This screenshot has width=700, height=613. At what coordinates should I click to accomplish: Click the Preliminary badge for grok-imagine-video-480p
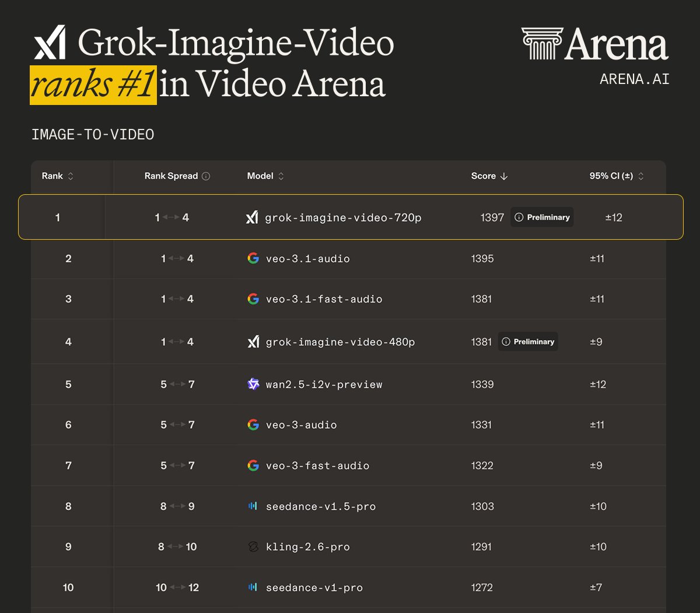tap(528, 342)
